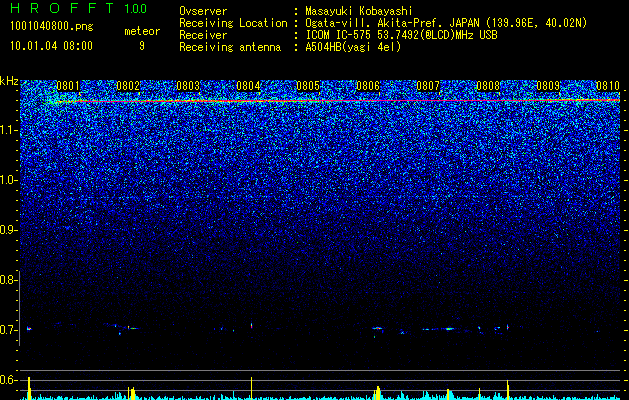
Task: Click the ICOM IC-575 receiver description
Action: (x=401, y=35)
